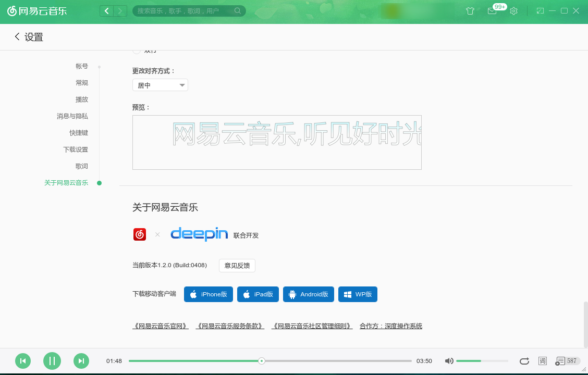The height and width of the screenshot is (375, 588).
Task: Click the red NetEase music app icon
Action: click(x=140, y=234)
